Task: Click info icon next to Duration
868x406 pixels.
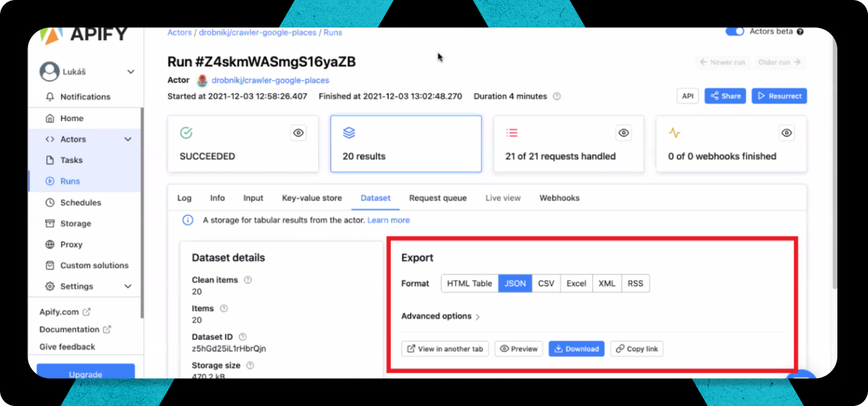Action: click(x=557, y=97)
